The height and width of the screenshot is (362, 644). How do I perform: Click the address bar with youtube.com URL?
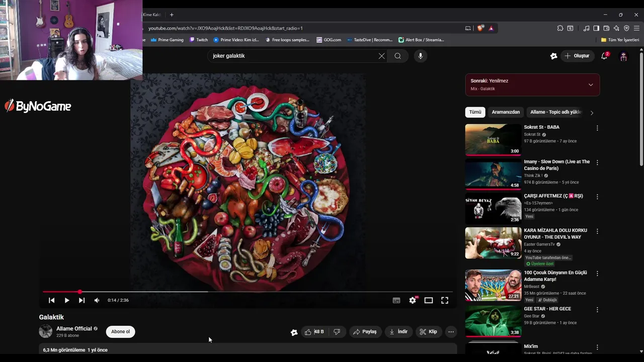302,28
